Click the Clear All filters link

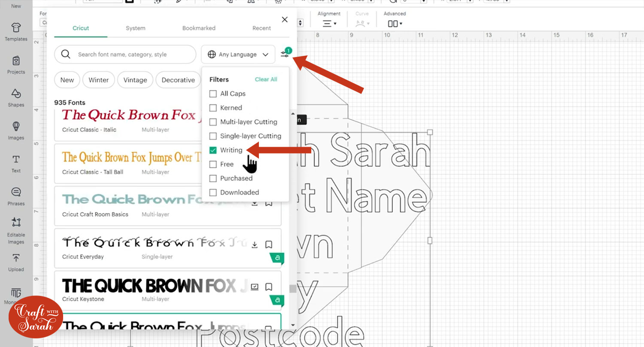[266, 79]
